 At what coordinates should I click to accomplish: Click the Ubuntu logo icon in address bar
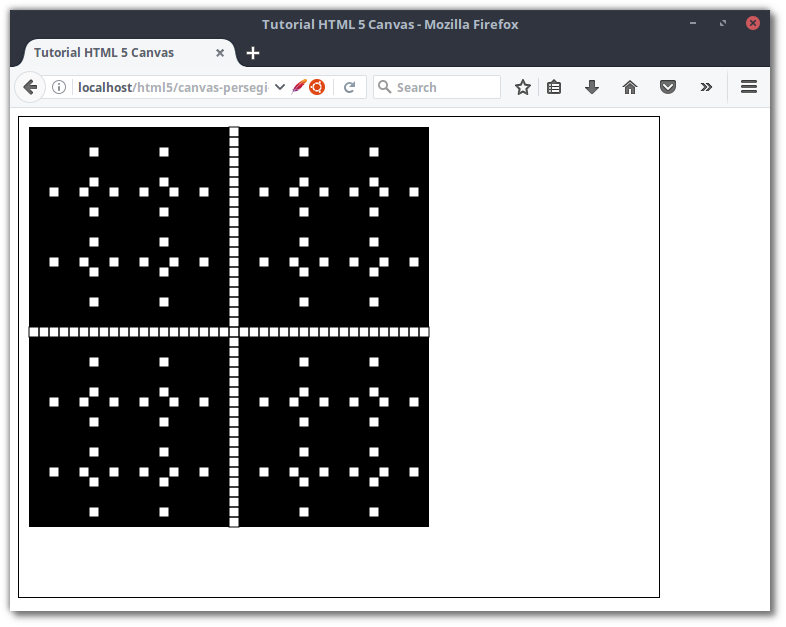(317, 87)
